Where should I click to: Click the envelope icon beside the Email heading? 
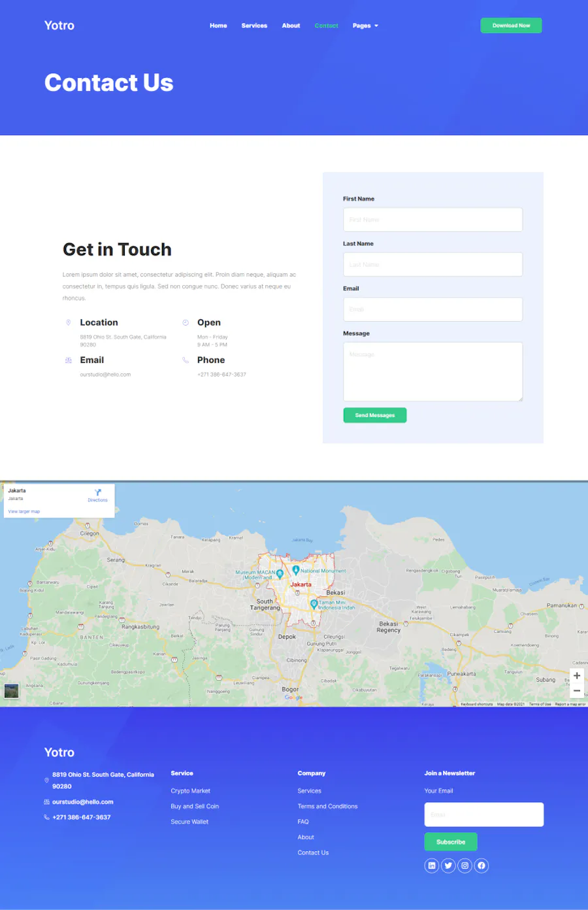tap(68, 360)
